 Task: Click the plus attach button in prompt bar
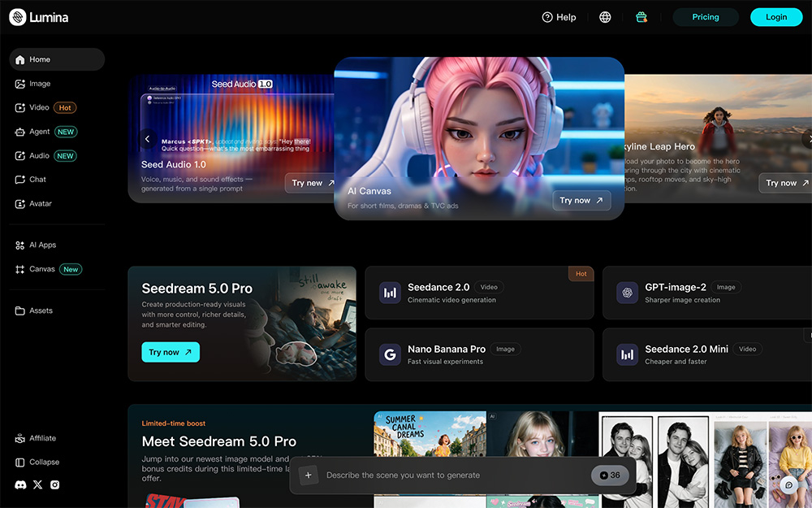308,475
